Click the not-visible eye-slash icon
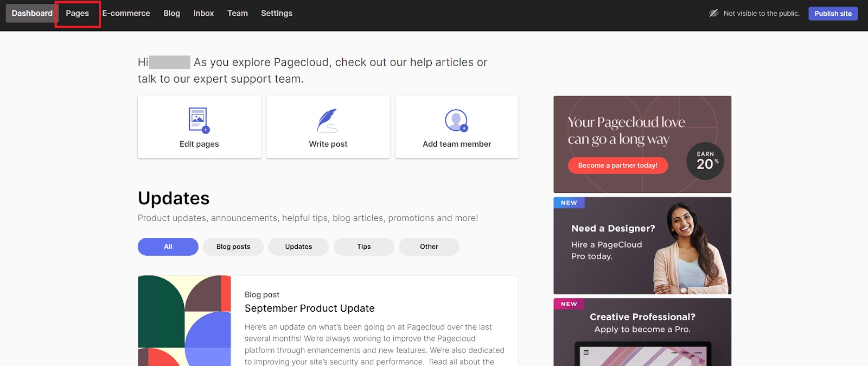 point(713,13)
